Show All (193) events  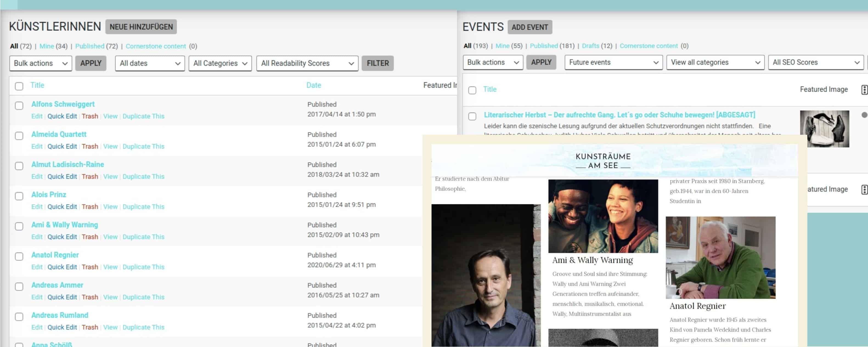pos(475,46)
